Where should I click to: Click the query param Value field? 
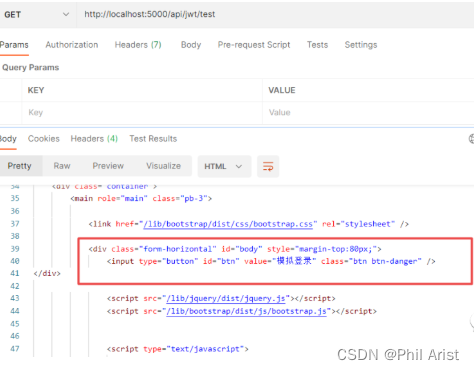pos(368,112)
